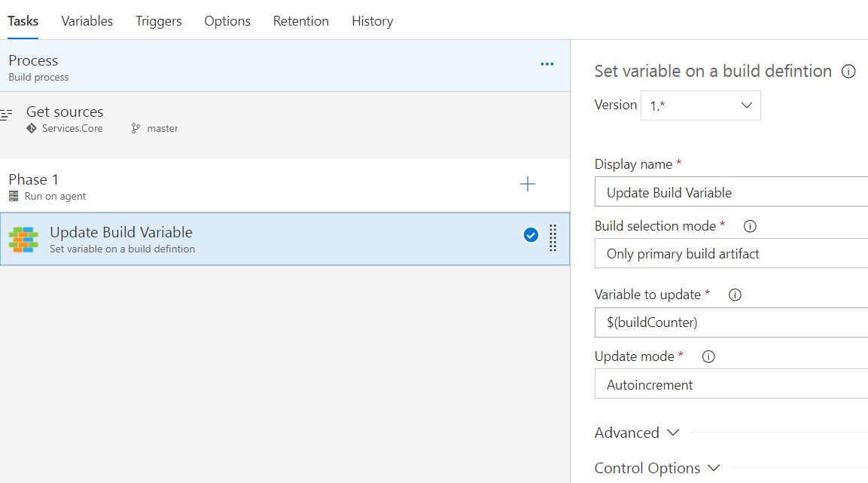Image resolution: width=868 pixels, height=483 pixels.
Task: Switch to the Variables tab
Action: [x=87, y=21]
